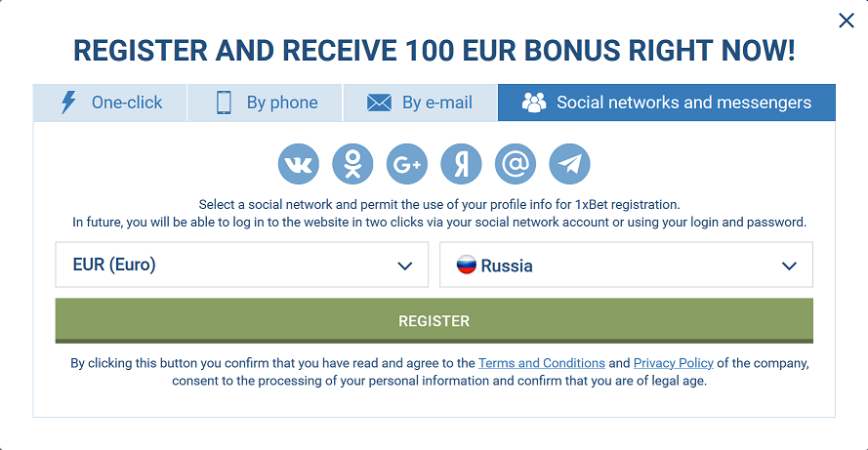Select the Odnoklassniki social network icon
The image size is (868, 450).
coord(352,164)
